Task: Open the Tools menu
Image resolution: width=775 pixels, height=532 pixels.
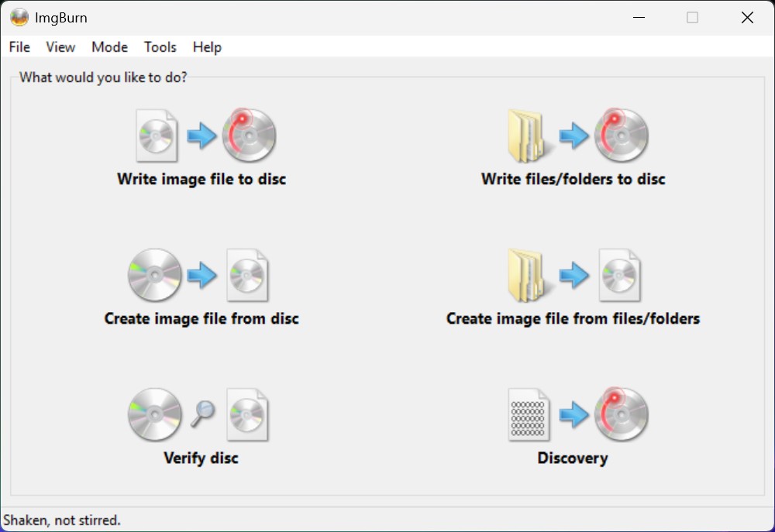Action: (x=160, y=47)
